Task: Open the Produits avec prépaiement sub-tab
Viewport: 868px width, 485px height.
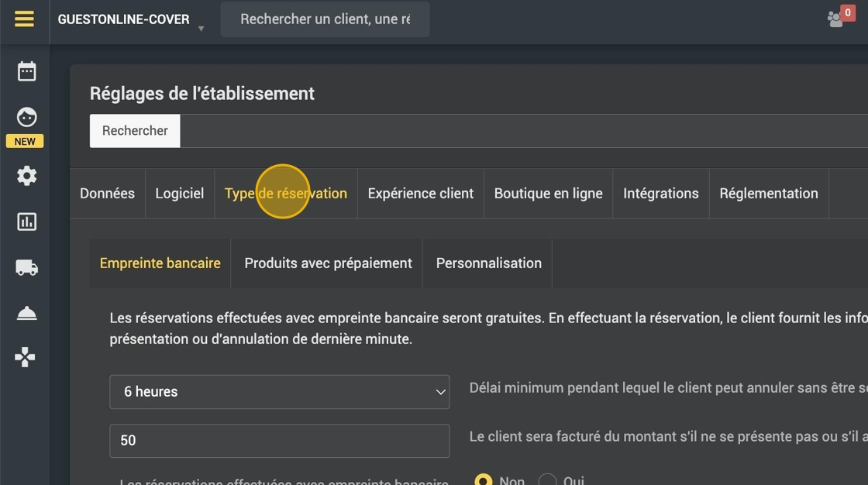Action: [x=329, y=263]
